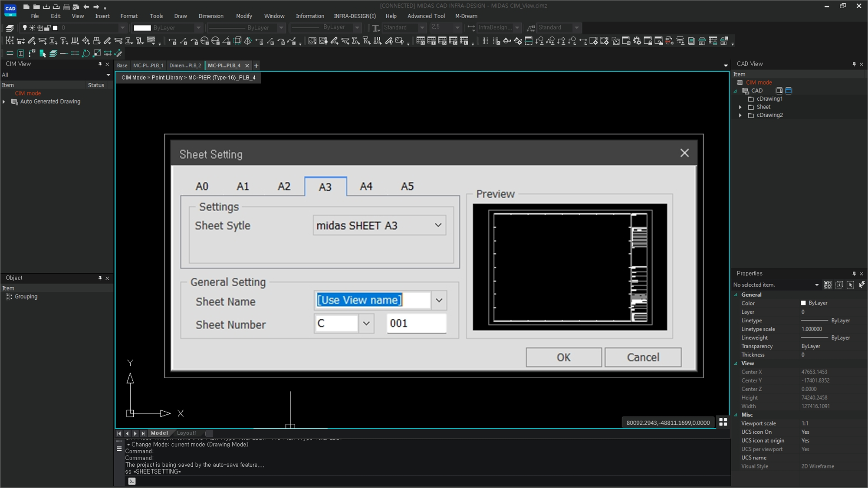
Task: Open the layer manager stack icon
Action: (10, 28)
